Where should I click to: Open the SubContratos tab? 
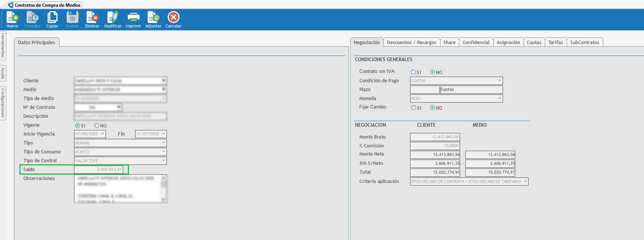coord(585,42)
